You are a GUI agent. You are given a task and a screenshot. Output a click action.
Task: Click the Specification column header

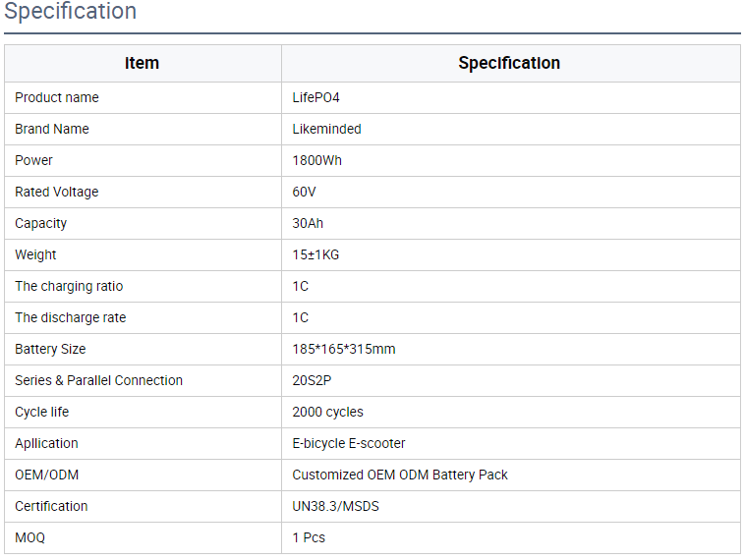click(x=509, y=63)
